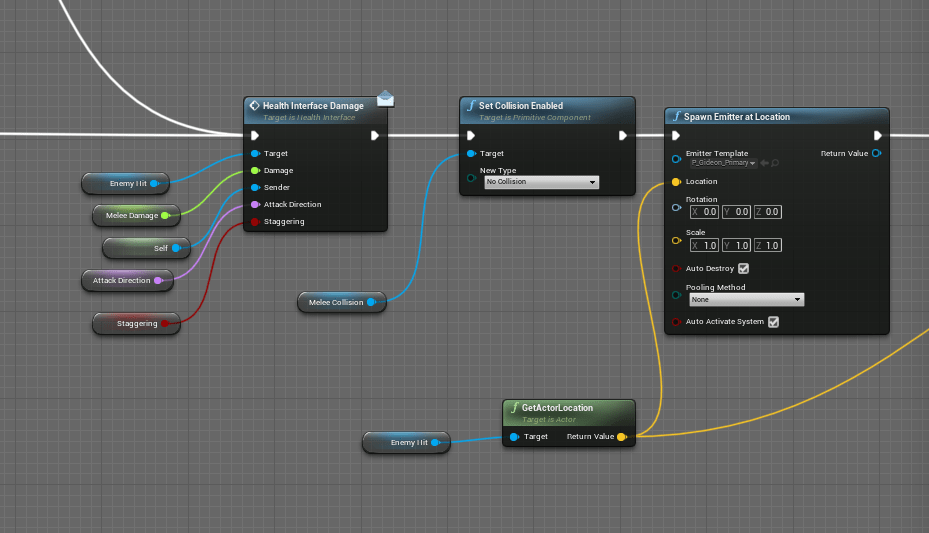Disable the Auto Destroy checkbox
This screenshot has width=929, height=533.
coord(743,269)
